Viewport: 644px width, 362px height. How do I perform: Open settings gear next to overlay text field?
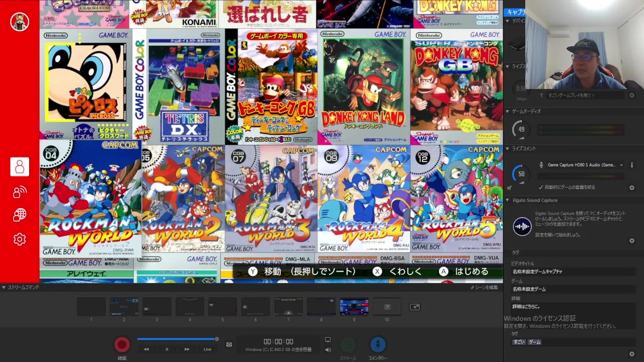click(632, 95)
